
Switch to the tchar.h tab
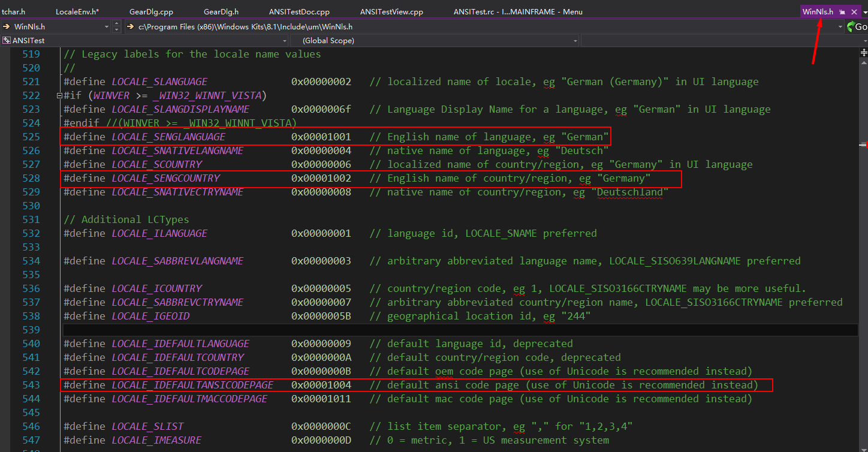(14, 12)
